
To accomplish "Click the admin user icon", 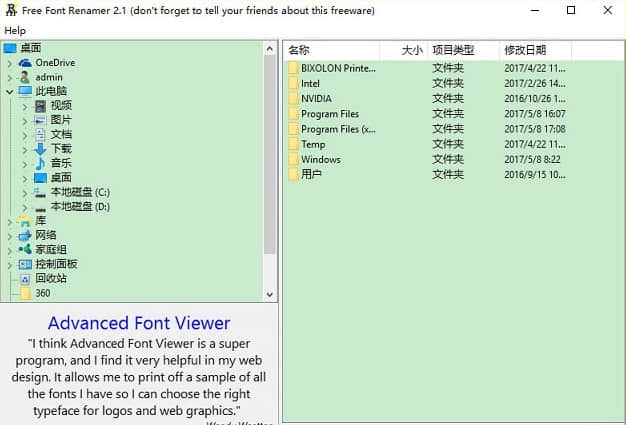I will 25,77.
